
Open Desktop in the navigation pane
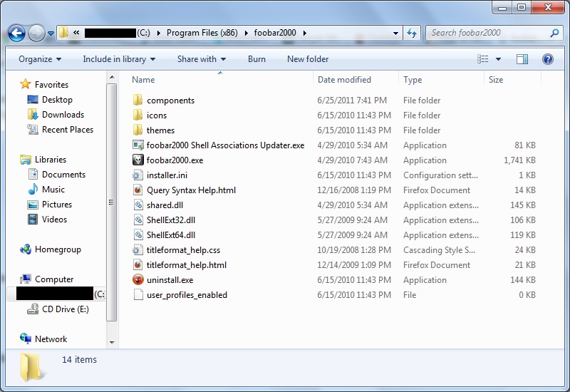[x=57, y=100]
